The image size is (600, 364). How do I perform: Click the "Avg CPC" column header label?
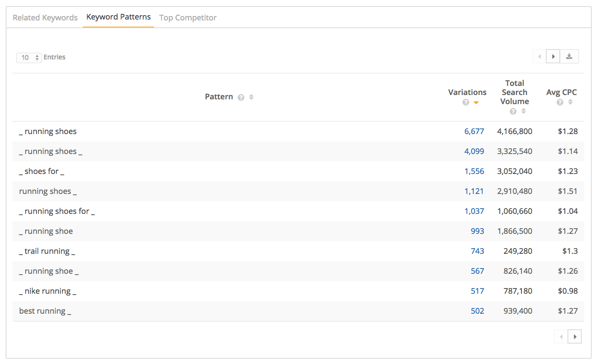(561, 92)
